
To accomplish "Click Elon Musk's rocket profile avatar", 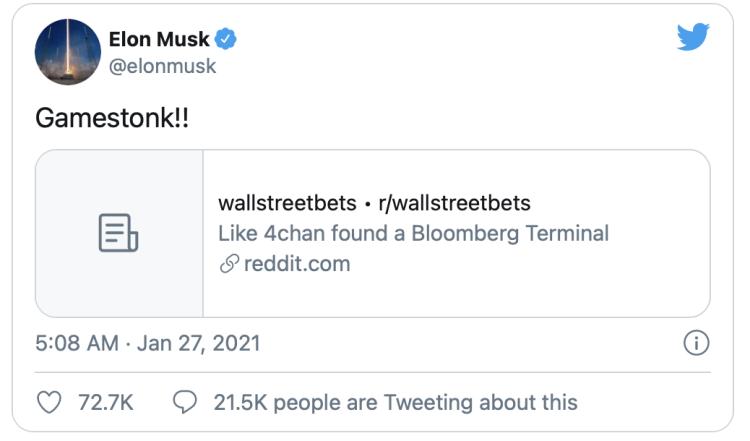I will (67, 52).
